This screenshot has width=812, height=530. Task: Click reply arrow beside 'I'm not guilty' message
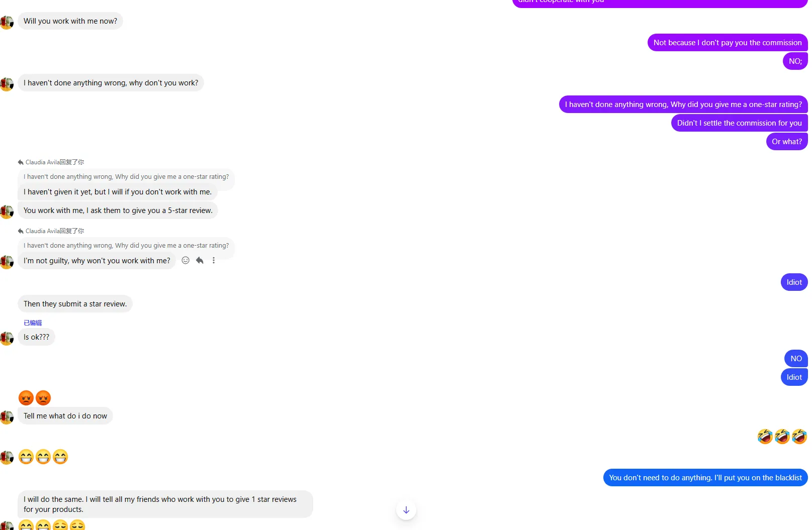pos(200,260)
